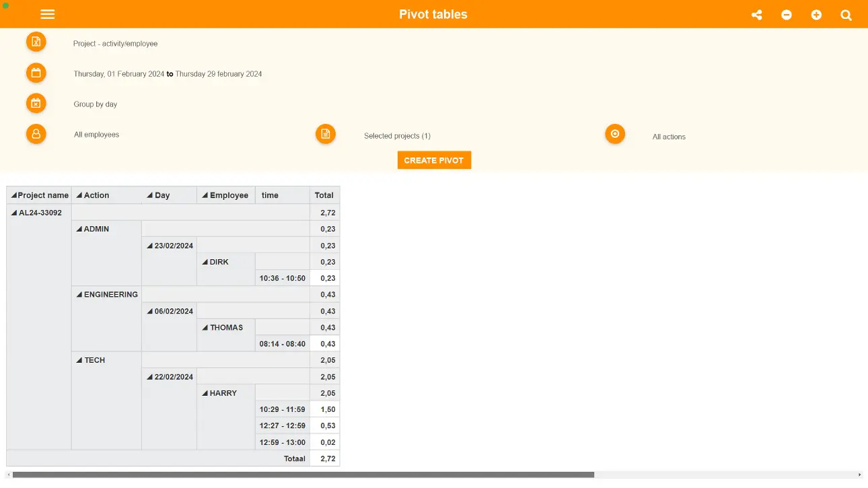The width and height of the screenshot is (868, 488).
Task: Collapse the 23/02/2024 day group
Action: 150,246
